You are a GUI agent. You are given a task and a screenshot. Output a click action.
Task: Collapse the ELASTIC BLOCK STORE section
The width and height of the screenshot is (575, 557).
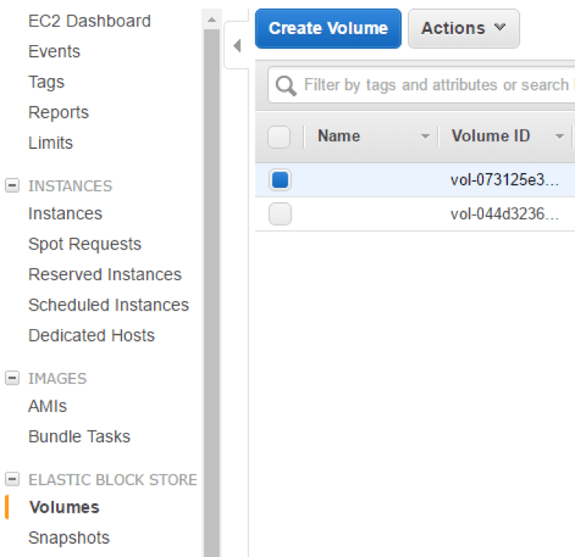point(12,479)
